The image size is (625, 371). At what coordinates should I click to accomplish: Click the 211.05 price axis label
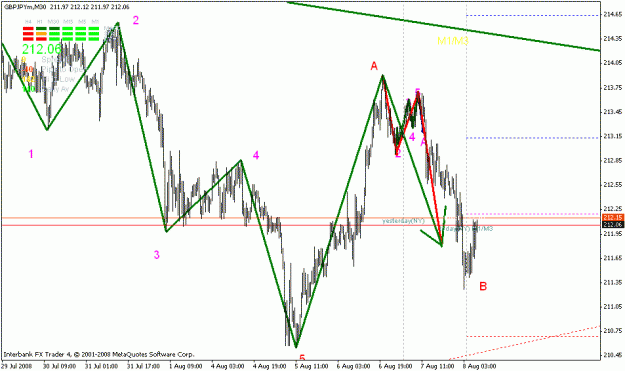tap(613, 306)
